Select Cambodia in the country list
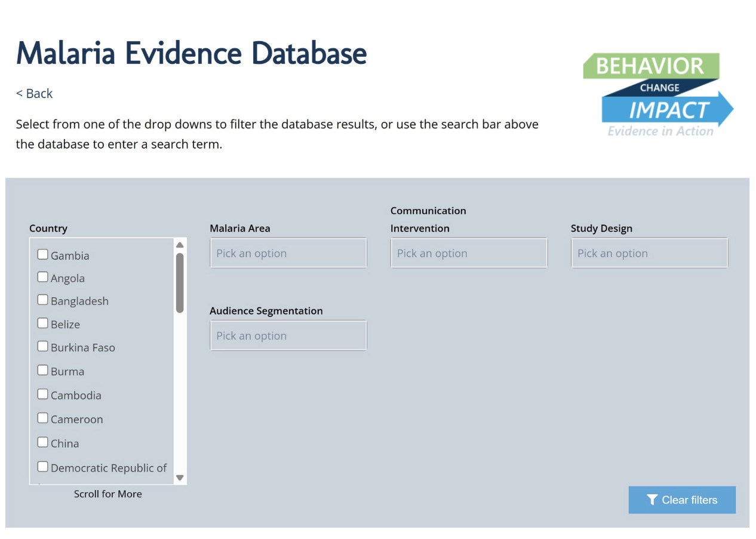756x539 pixels. (x=43, y=395)
